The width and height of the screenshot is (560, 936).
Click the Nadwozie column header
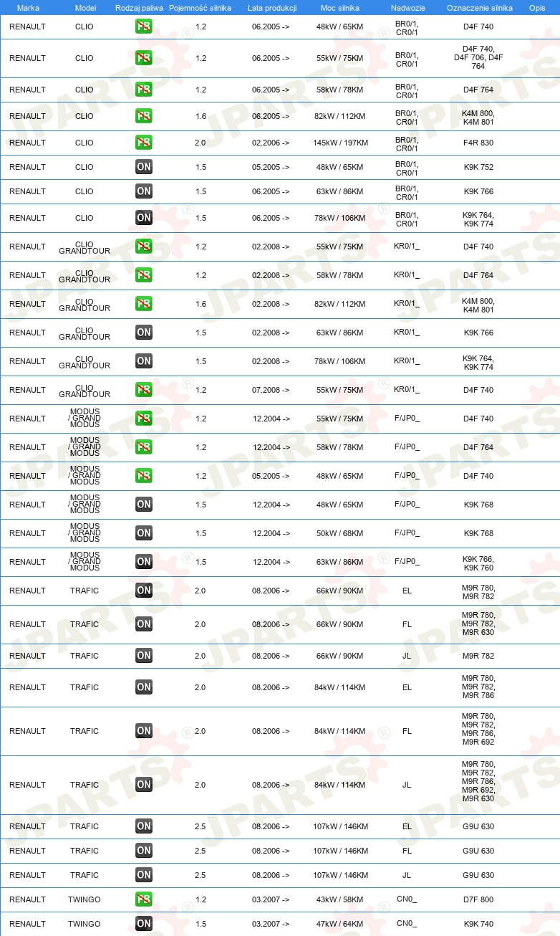point(407,8)
